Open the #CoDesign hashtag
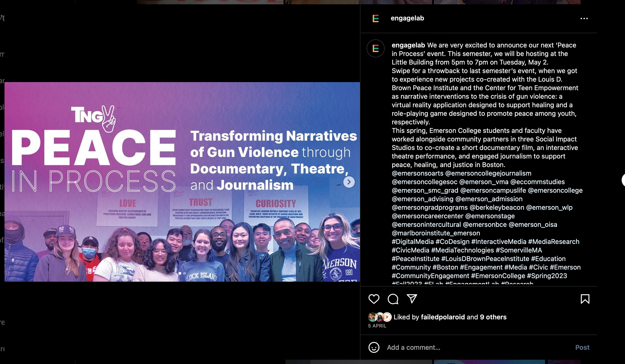 coord(452,242)
